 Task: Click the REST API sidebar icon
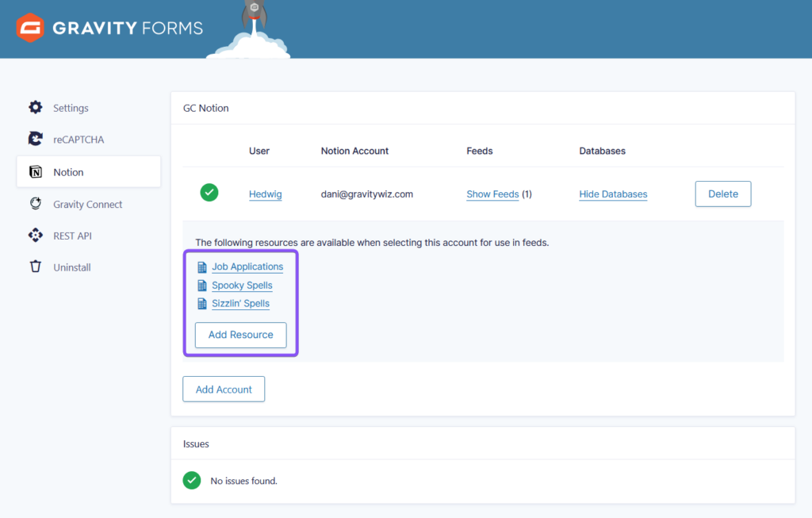[35, 235]
